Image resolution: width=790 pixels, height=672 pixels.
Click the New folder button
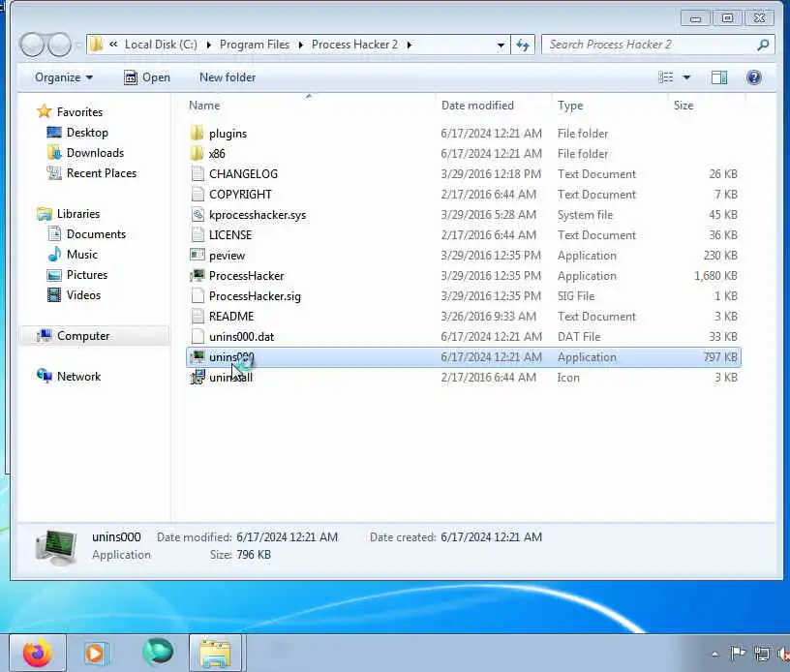pyautogui.click(x=228, y=77)
